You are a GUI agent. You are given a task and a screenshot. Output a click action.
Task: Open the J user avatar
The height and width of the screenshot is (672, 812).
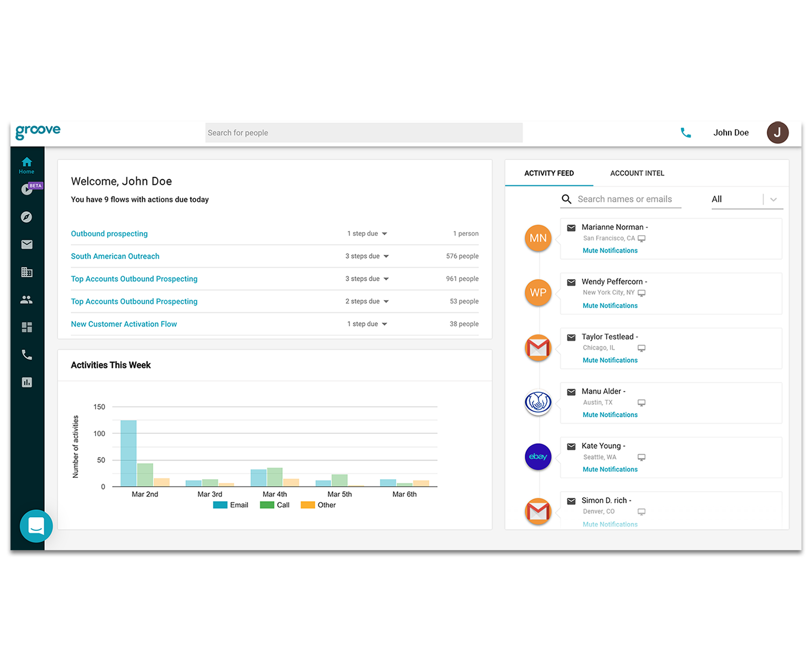[777, 132]
